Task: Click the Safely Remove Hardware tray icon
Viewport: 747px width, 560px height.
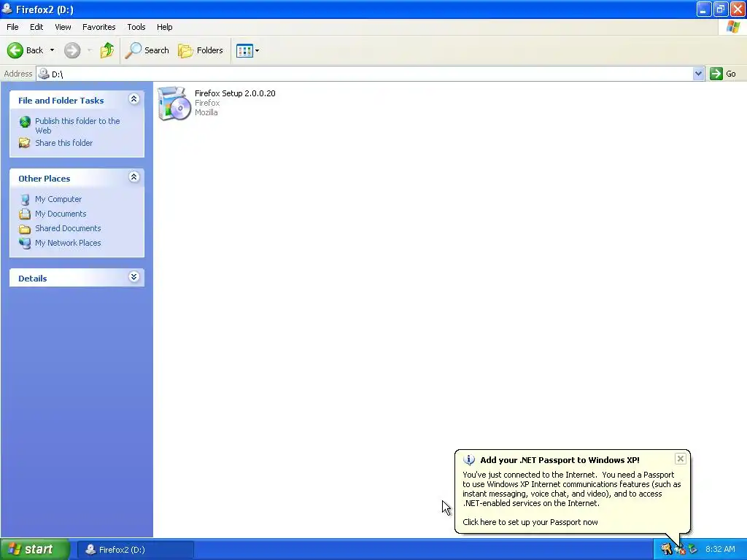Action: [x=693, y=550]
